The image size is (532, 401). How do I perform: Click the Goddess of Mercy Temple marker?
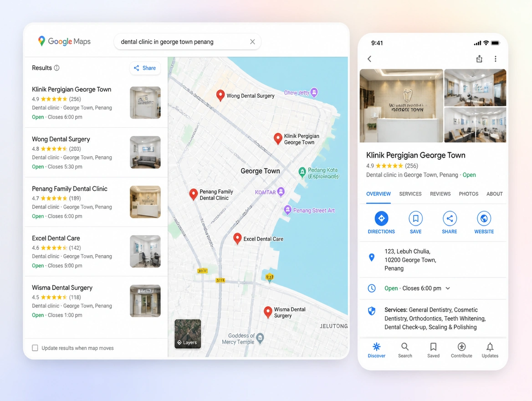pyautogui.click(x=260, y=338)
